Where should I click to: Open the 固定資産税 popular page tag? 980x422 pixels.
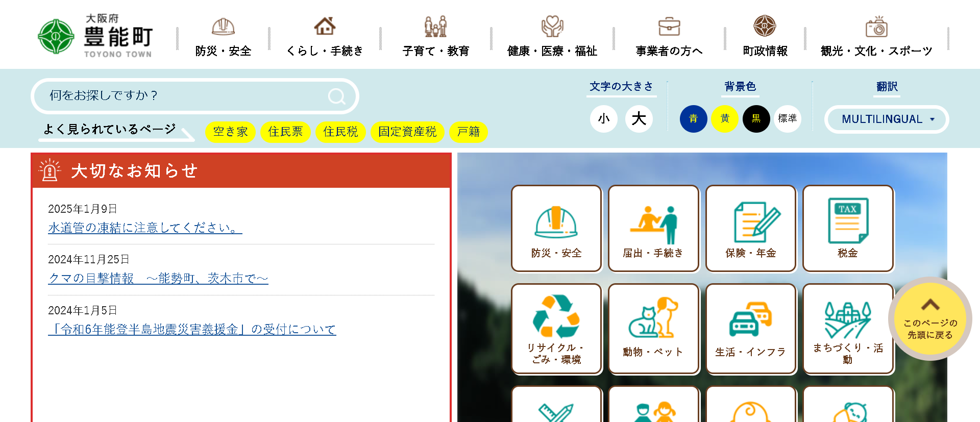click(407, 132)
